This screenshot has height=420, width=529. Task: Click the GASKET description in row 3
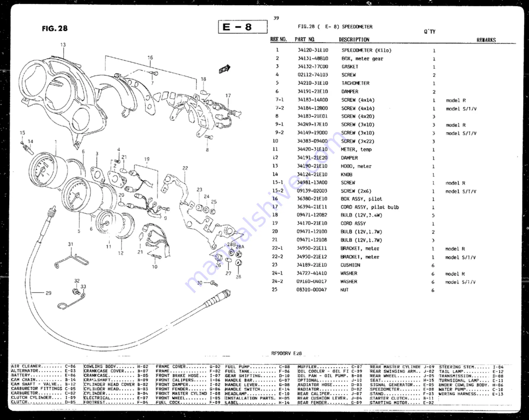350,67
